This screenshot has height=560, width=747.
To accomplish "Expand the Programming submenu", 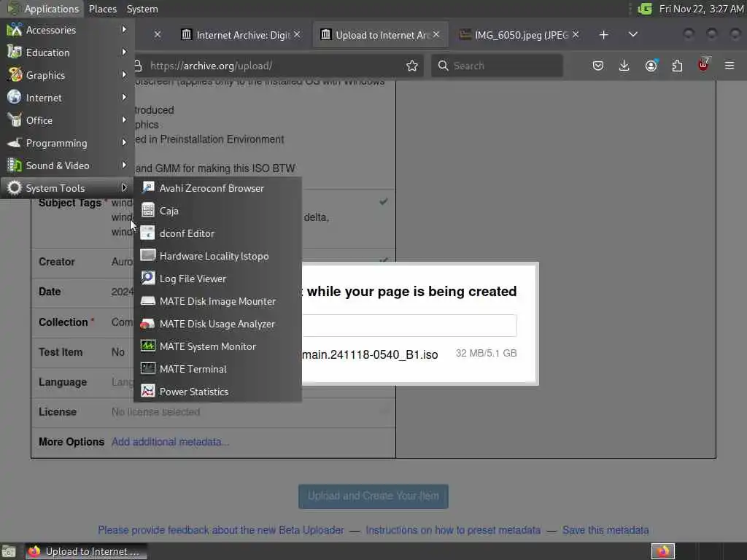I will point(67,143).
